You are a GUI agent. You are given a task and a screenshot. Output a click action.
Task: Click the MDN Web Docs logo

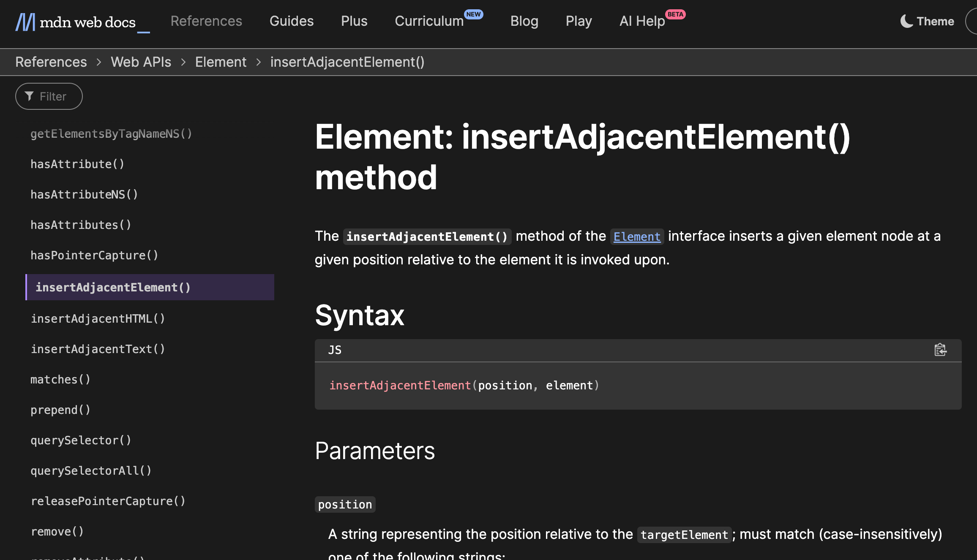point(82,22)
